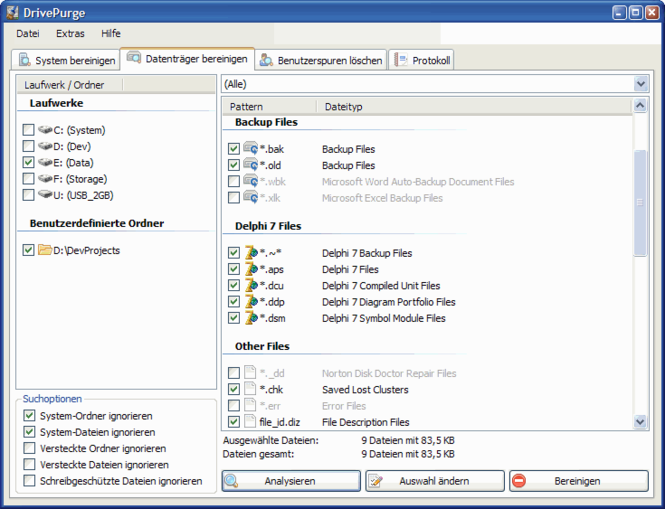The image size is (665, 509).
Task: Open the Extras menu
Action: tap(70, 33)
